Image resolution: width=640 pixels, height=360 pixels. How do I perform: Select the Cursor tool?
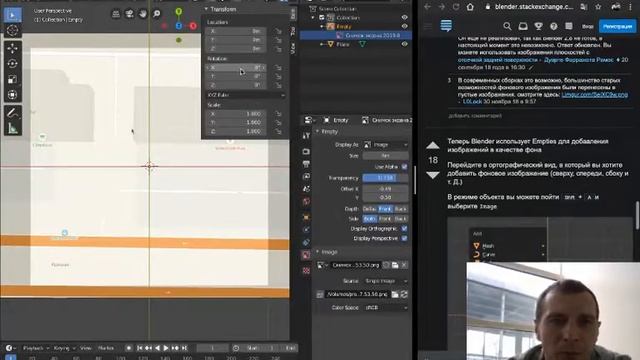click(13, 31)
